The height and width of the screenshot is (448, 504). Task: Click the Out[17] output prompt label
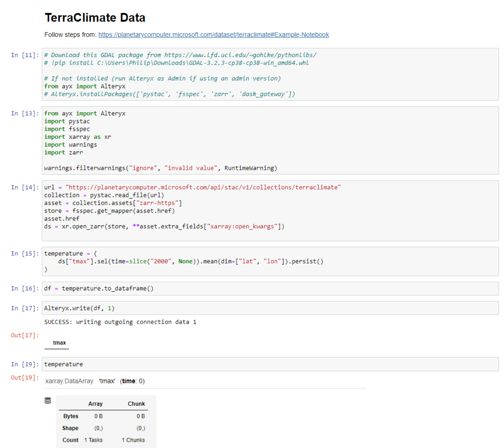point(24,335)
